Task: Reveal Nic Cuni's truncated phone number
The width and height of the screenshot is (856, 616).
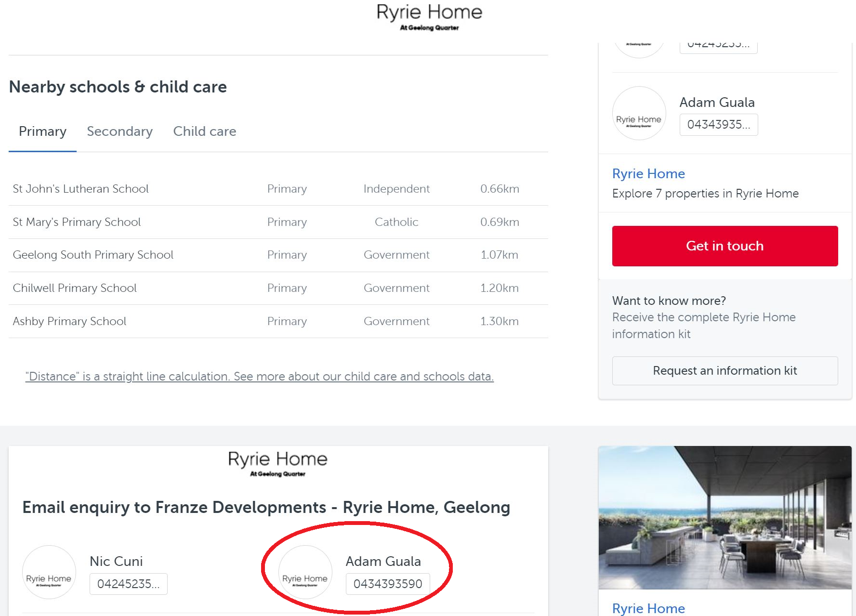Action: pos(128,584)
